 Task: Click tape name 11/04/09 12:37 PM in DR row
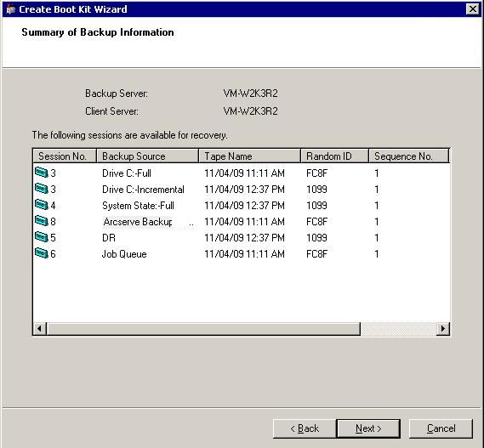coord(244,237)
